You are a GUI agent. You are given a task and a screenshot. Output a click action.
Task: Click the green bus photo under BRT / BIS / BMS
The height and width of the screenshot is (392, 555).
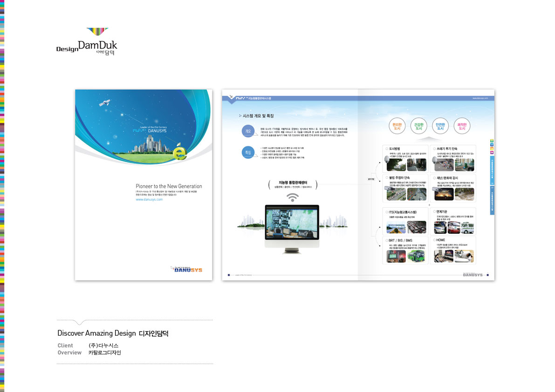click(416, 256)
